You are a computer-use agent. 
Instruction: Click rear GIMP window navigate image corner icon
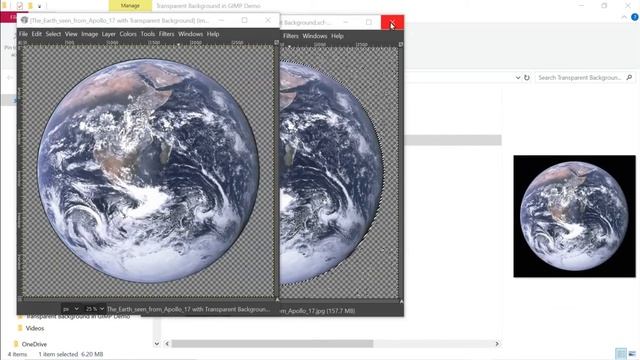click(401, 302)
